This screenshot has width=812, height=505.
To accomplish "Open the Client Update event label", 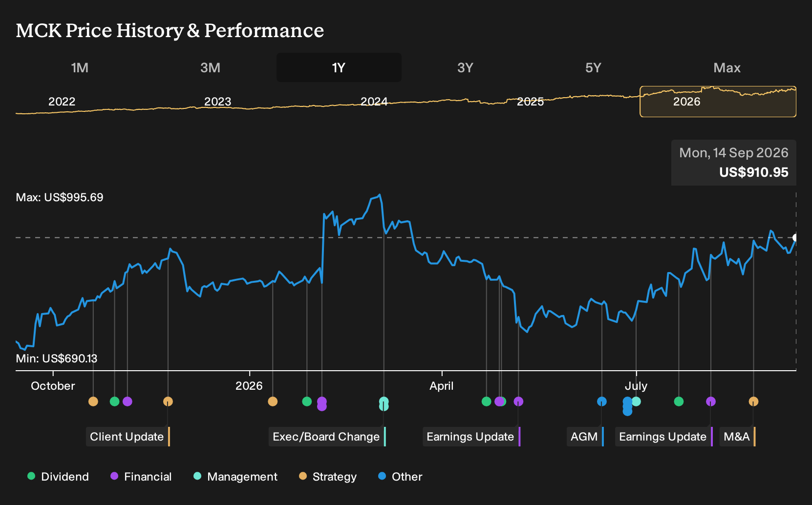I will tap(128, 437).
